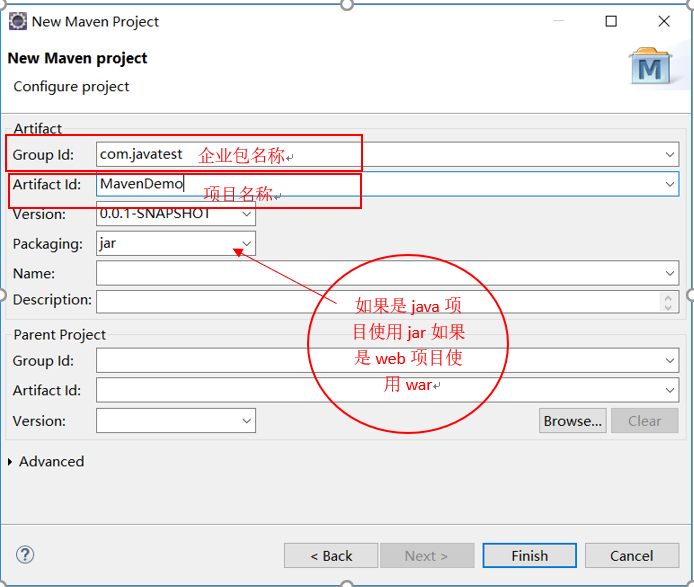Click the Parent Project group title

(x=59, y=335)
